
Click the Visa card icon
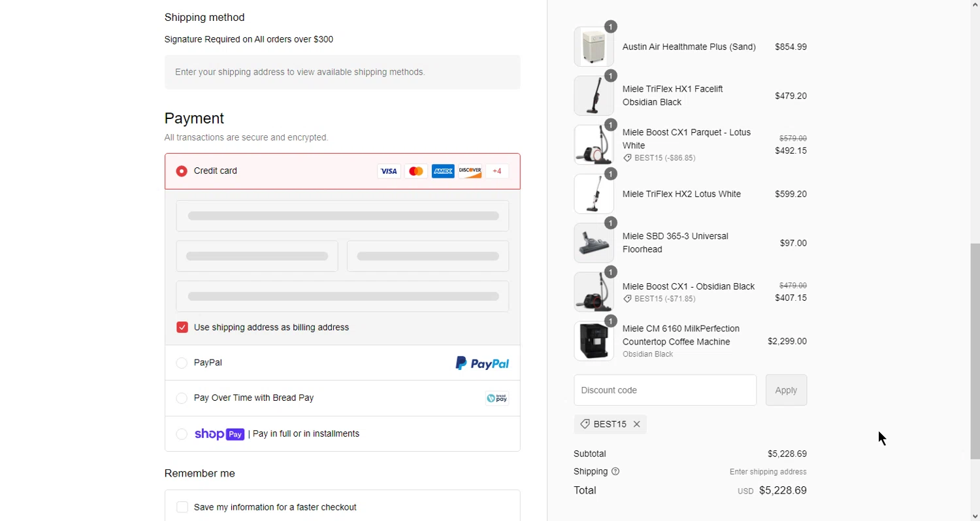[x=389, y=171]
